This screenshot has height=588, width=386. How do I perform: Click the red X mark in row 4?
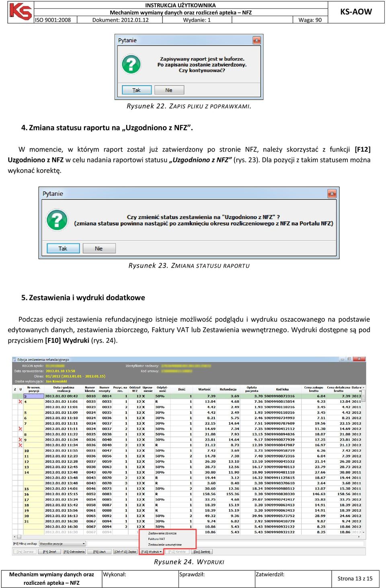(x=20, y=402)
